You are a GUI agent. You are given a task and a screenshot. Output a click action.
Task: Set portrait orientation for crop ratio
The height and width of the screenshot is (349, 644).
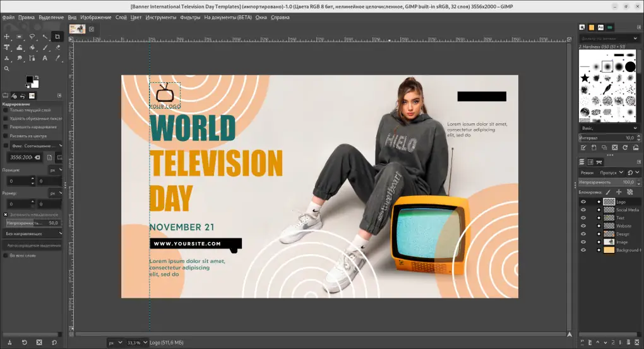50,157
